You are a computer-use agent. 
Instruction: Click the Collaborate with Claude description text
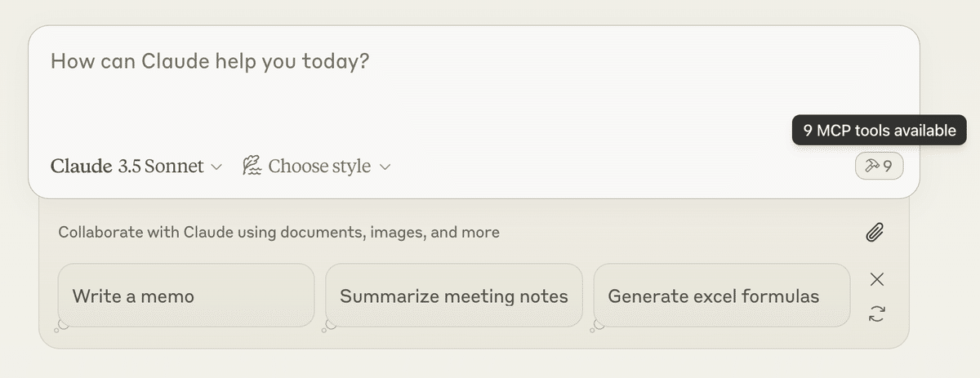[278, 233]
